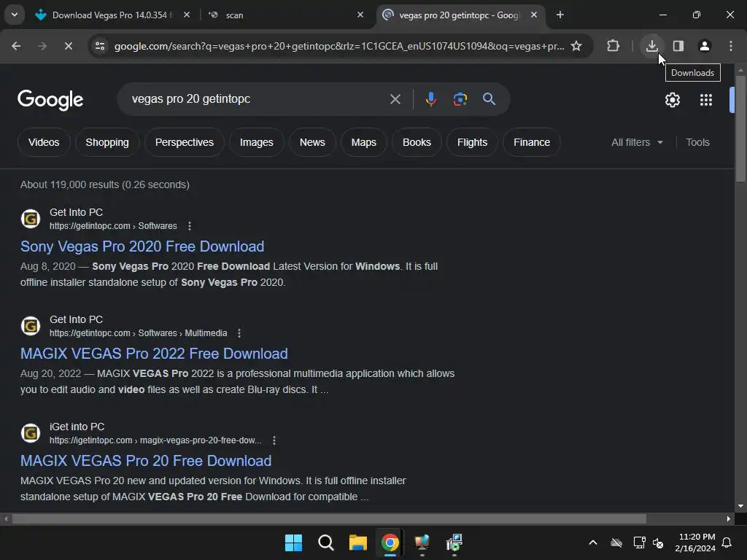The height and width of the screenshot is (560, 747).
Task: Click the getintopc.com Softwares Multimedia breadcrumb
Action: 138,333
